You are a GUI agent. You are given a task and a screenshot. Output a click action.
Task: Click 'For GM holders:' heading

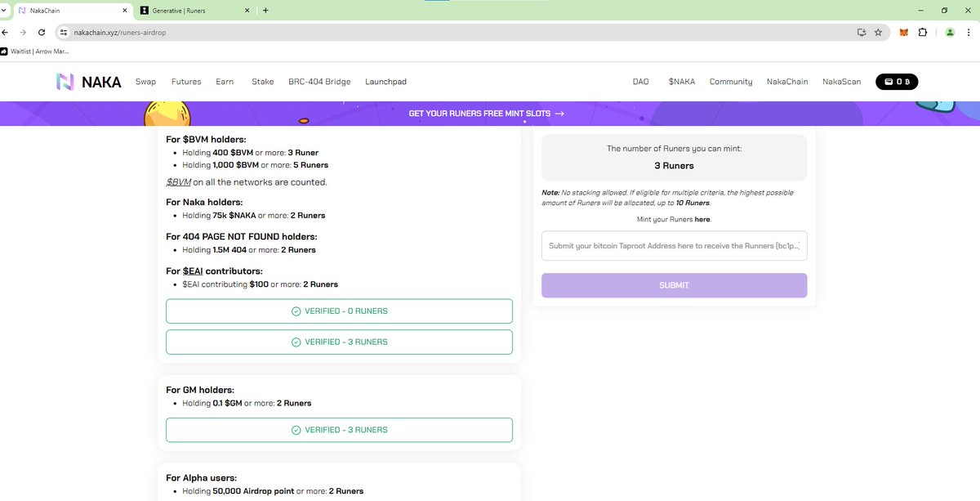(x=200, y=390)
